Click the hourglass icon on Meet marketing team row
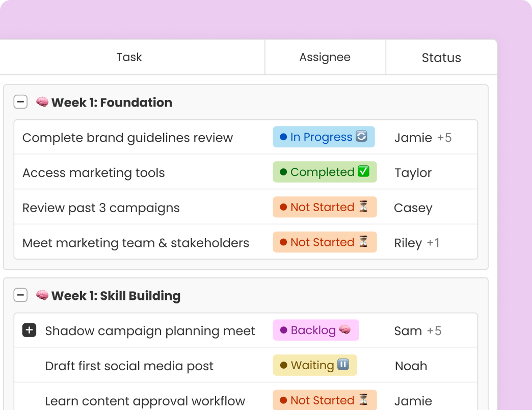Viewport: 532px width, 410px height. (363, 242)
